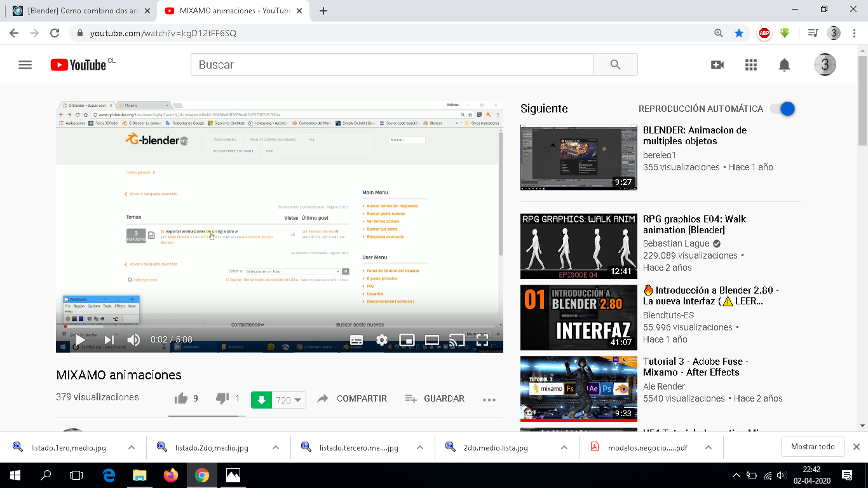Click the bookmark star icon

(x=739, y=33)
